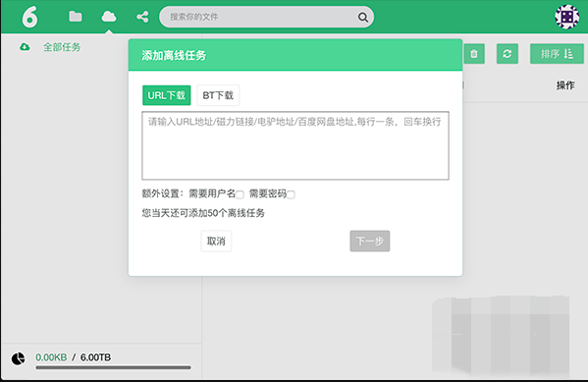
Task: Switch to the BT下载 tab
Action: click(x=218, y=95)
